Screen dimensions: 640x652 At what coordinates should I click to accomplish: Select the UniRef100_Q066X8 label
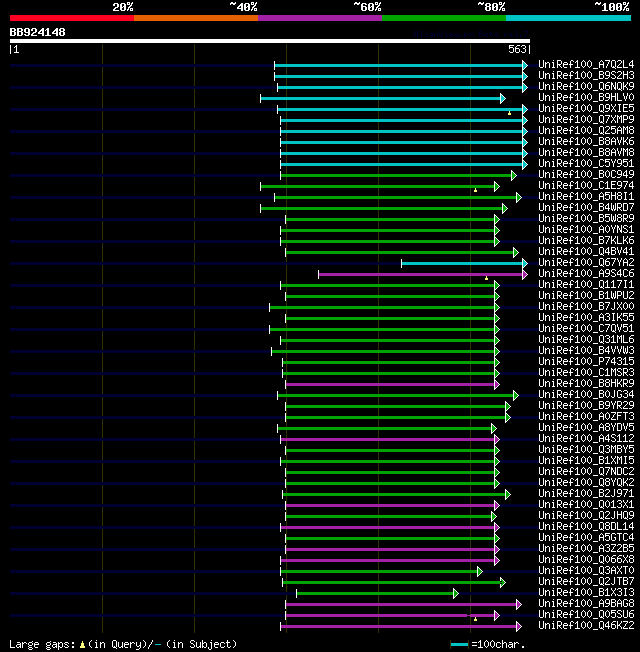coord(586,559)
